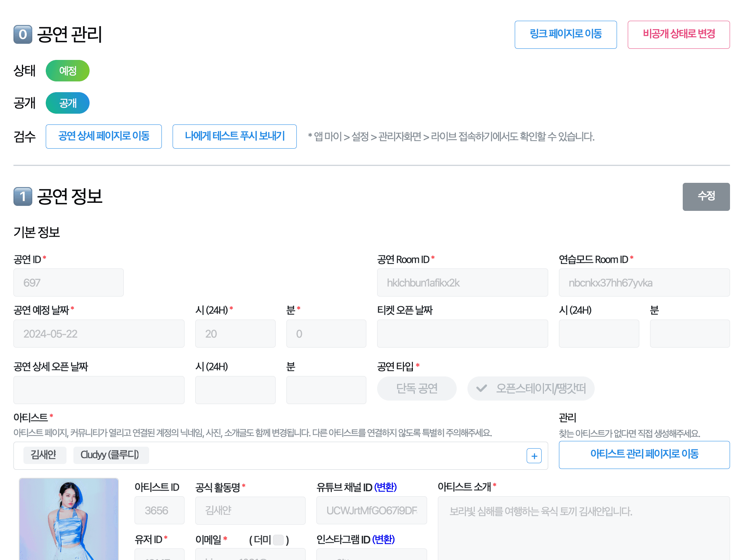
Task: Click the 티켓 오픈 분 field
Action: point(690,333)
